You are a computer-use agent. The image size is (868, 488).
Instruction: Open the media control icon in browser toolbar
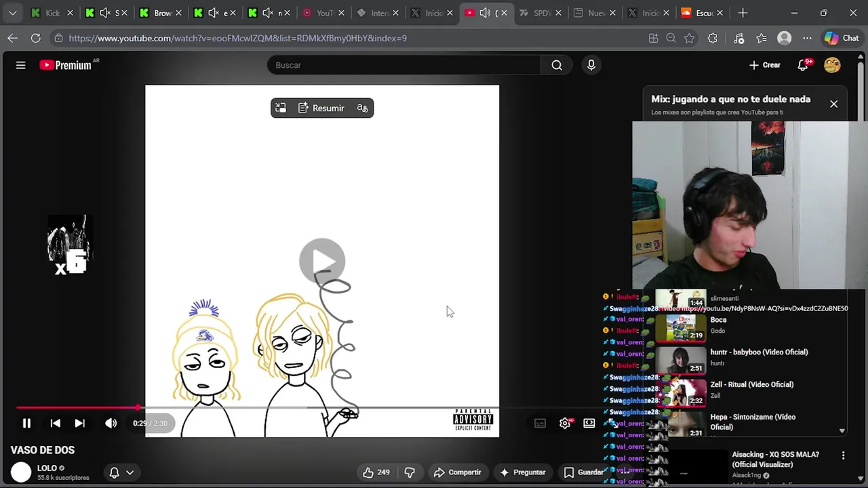coord(739,38)
